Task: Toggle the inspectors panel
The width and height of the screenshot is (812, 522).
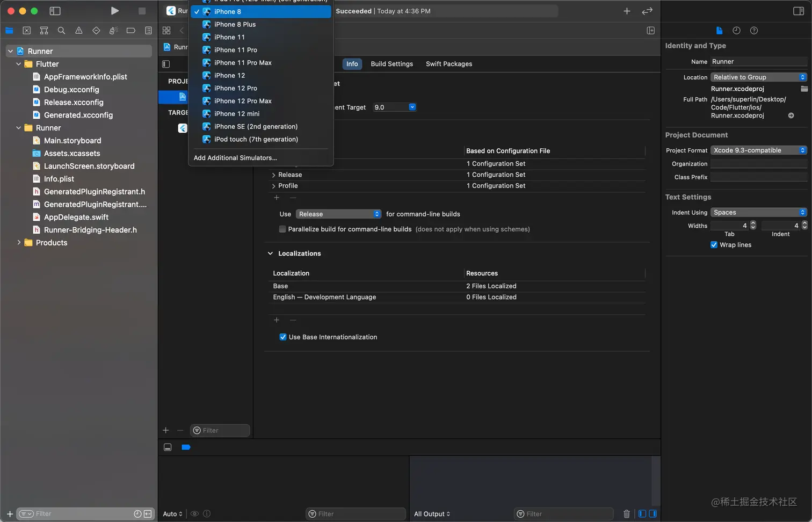Action: pyautogui.click(x=799, y=11)
